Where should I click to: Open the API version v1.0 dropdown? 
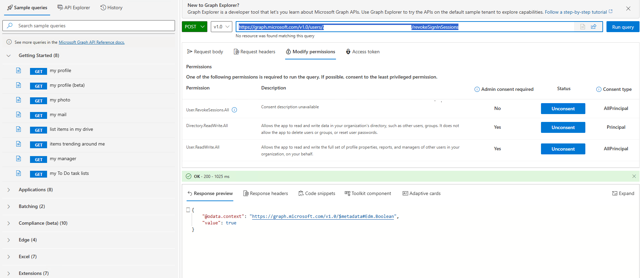coord(221,27)
